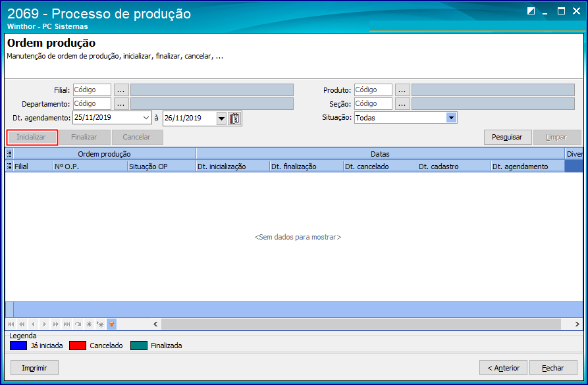The image size is (588, 385).
Task: Expand the start date 25/11/2019 dropdown
Action: [146, 118]
